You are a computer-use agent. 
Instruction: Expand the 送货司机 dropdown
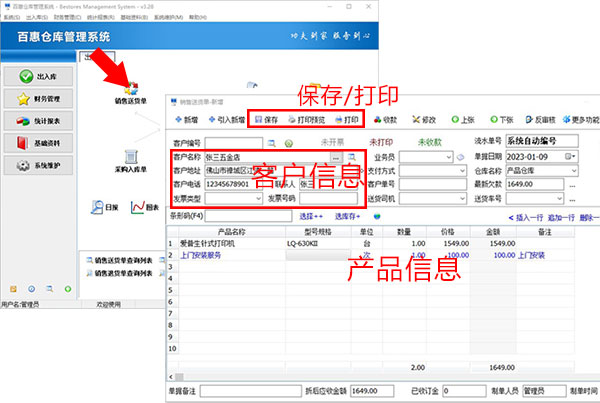coord(462,198)
